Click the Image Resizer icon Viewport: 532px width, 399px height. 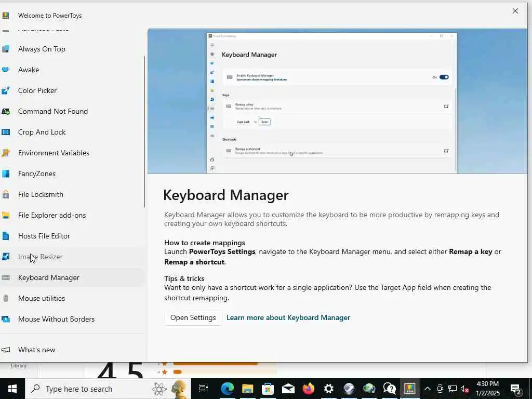pos(5,257)
